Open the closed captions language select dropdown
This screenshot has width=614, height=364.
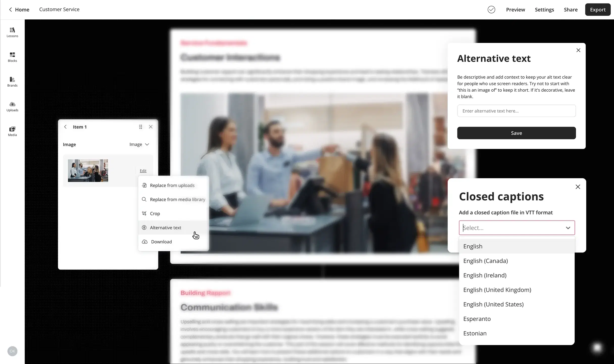coord(517,227)
